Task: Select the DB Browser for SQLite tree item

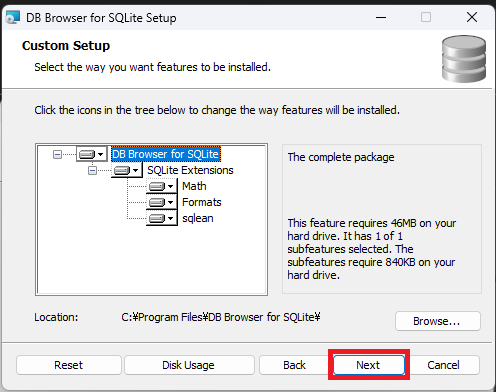Action: (166, 154)
